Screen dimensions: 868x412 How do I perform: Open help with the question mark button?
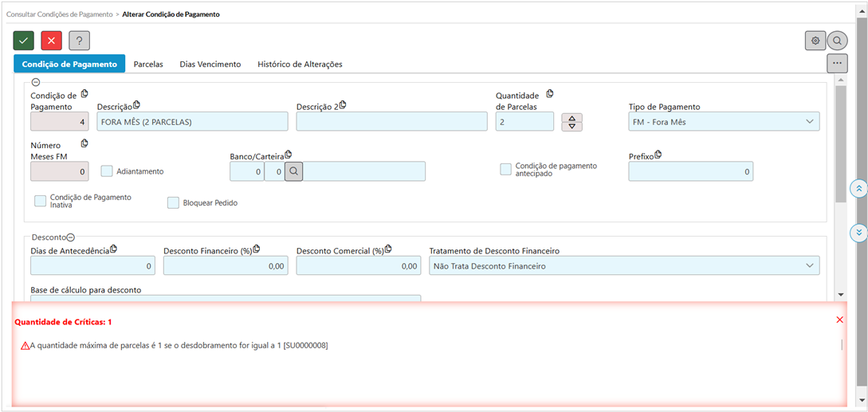tap(79, 41)
